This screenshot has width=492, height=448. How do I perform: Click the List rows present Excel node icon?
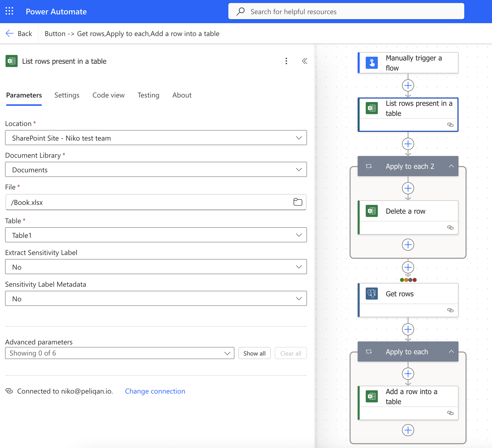tap(372, 108)
